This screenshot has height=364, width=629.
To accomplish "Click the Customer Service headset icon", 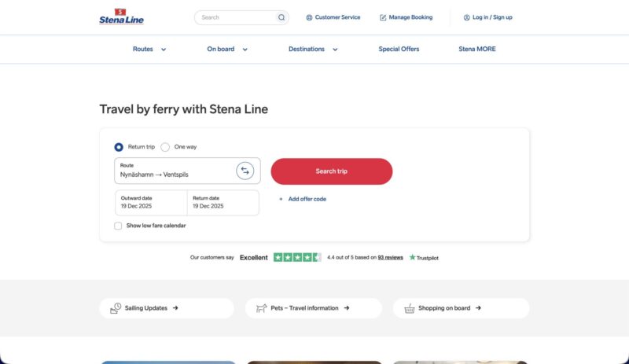I will coord(309,17).
